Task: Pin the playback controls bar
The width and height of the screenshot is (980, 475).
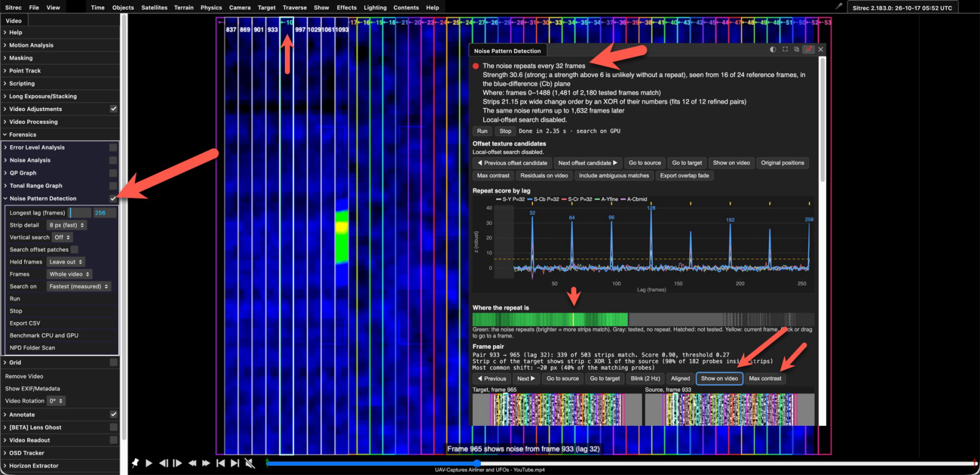Action: click(x=135, y=463)
